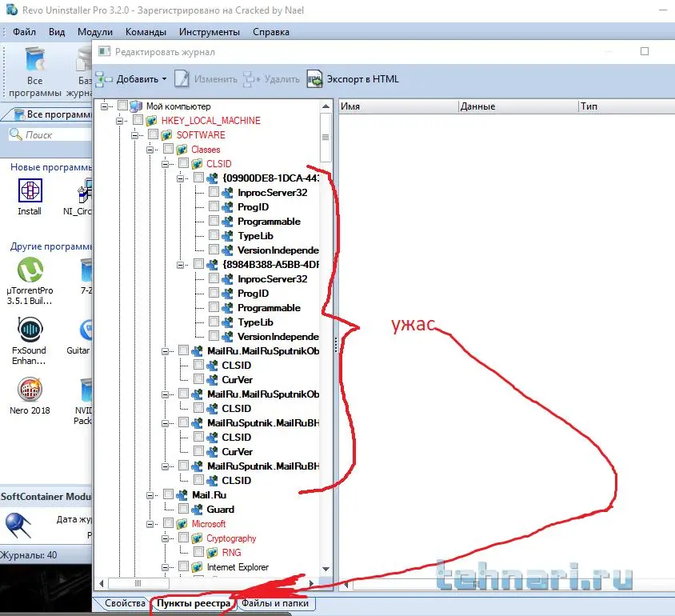
Task: Click the tree horizontal scrollbar thumb
Action: coord(138,584)
